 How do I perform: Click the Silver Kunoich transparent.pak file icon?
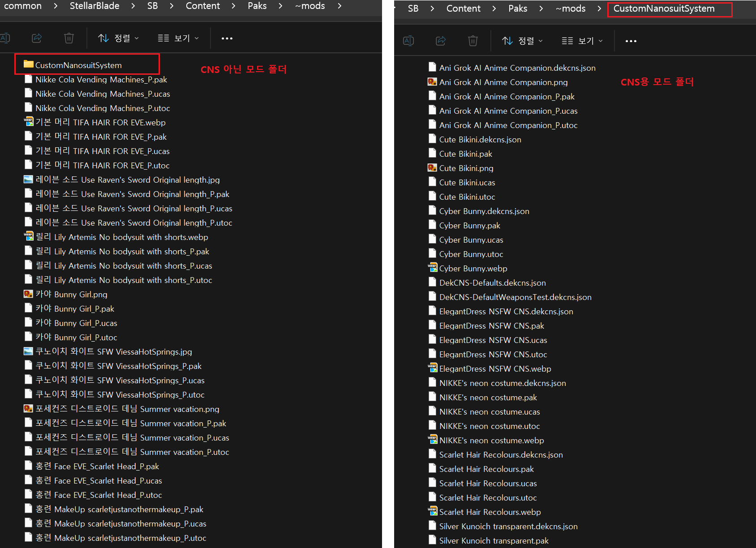tap(432, 540)
